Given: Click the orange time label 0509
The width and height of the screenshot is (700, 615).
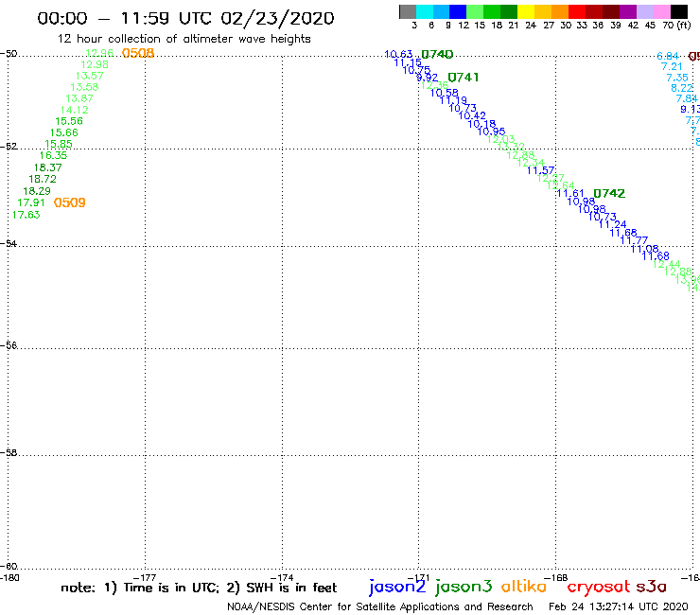Looking at the screenshot, I should [70, 202].
